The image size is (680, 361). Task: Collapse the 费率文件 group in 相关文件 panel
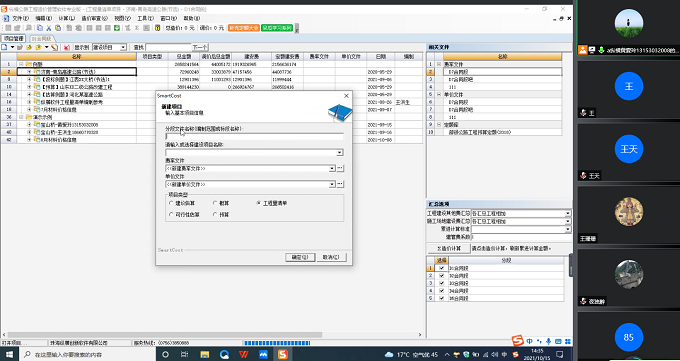[439, 64]
